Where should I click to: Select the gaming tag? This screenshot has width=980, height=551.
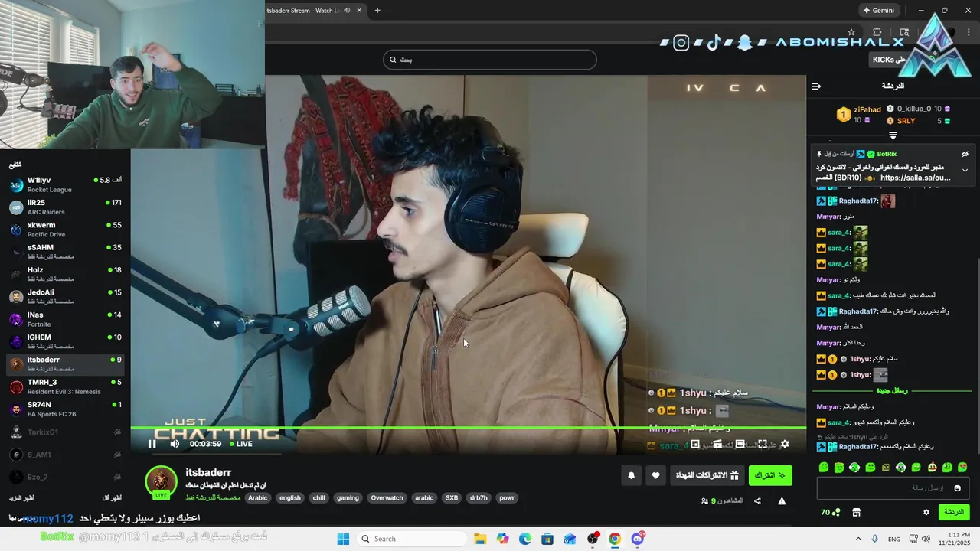348,497
